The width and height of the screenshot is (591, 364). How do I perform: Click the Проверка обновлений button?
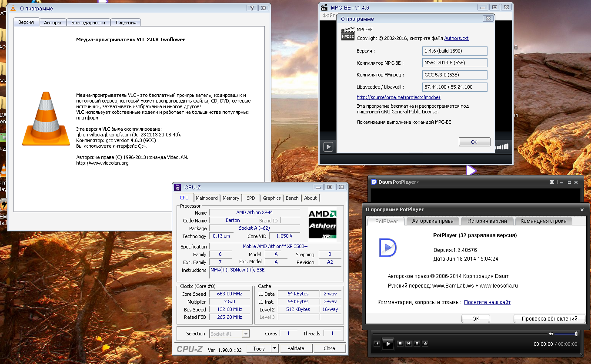[550, 318]
